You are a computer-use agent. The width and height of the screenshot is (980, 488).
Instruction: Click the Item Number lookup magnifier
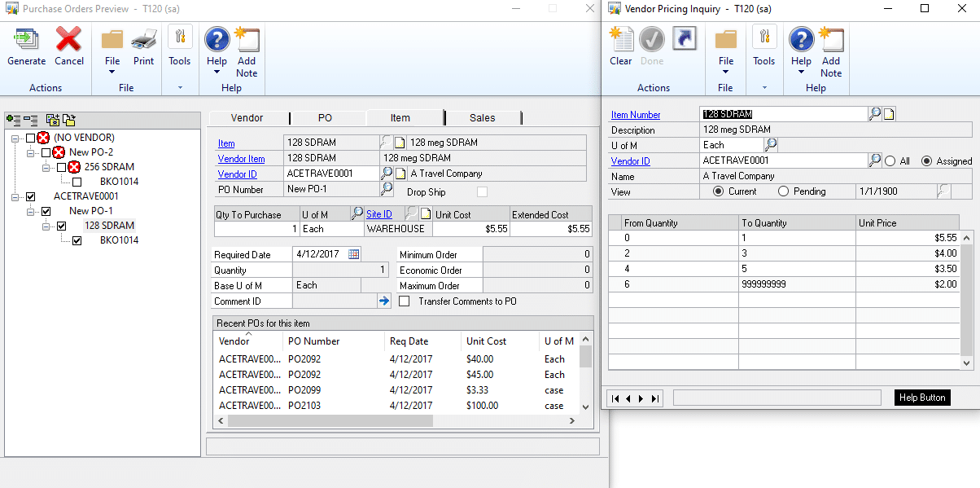pyautogui.click(x=873, y=114)
